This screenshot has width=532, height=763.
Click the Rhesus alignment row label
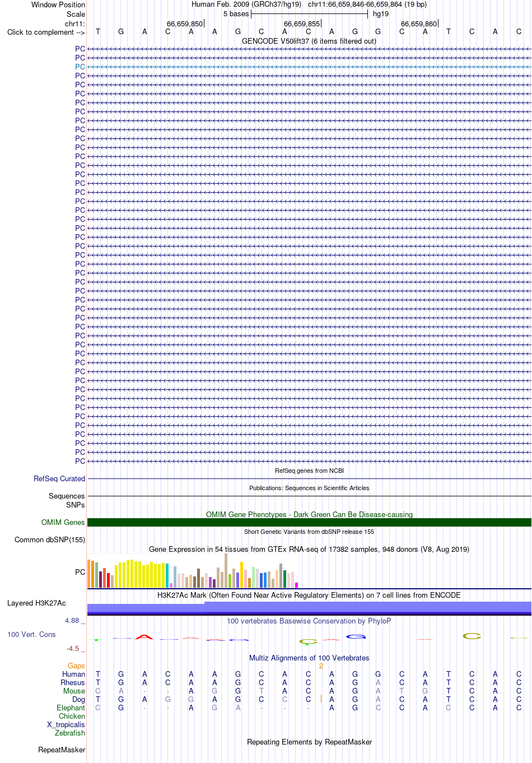pos(73,682)
